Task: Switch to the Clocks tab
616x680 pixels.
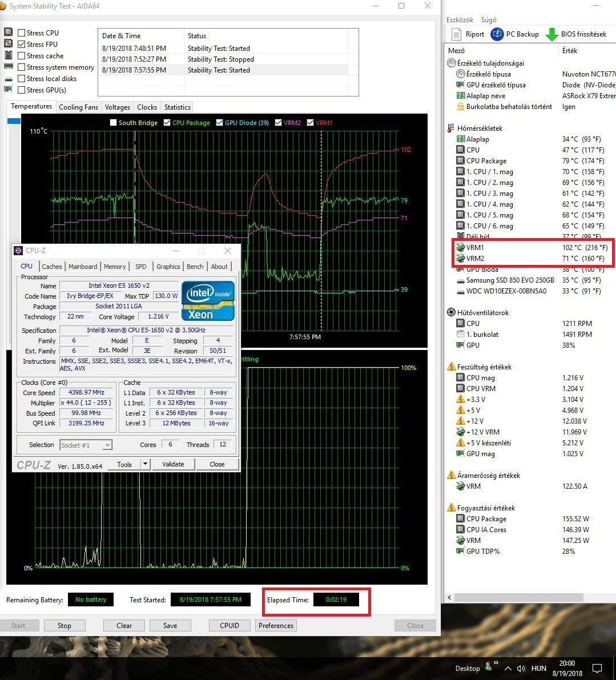Action: (147, 107)
